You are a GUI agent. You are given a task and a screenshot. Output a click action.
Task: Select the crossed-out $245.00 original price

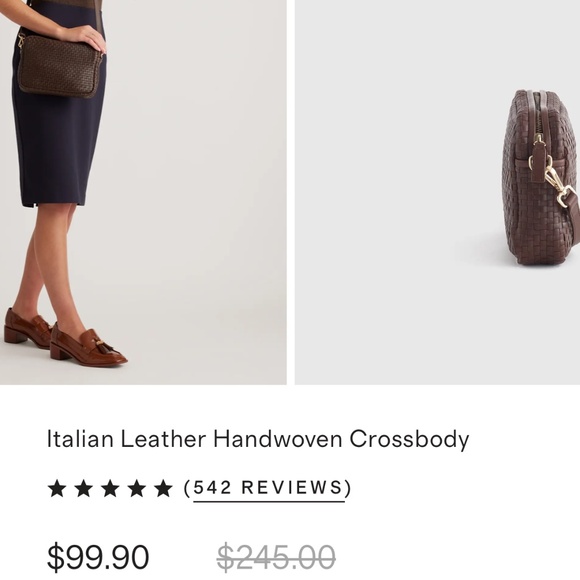click(x=276, y=557)
